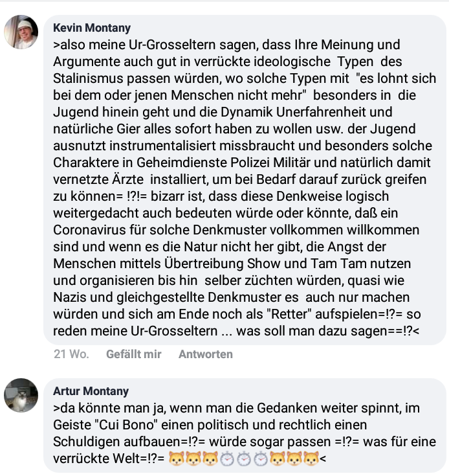Like Kevin's comment with Gefällt mir
This screenshot has height=476, width=449.
coord(134,354)
